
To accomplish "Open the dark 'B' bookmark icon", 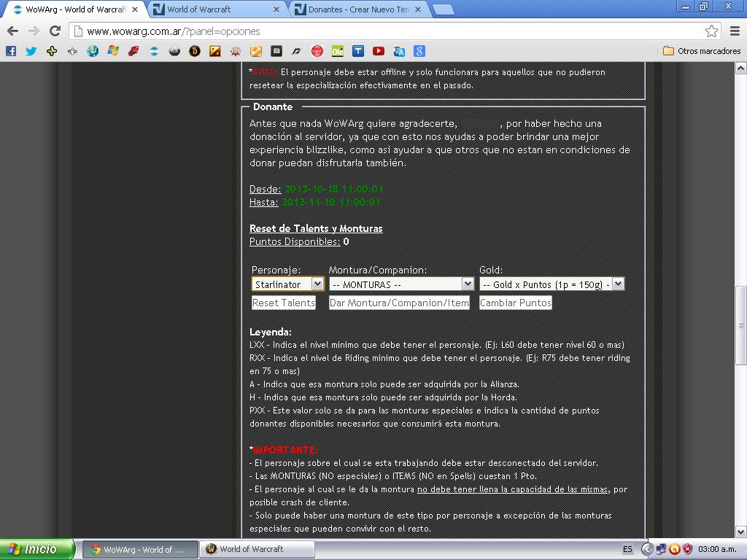I will point(276,51).
